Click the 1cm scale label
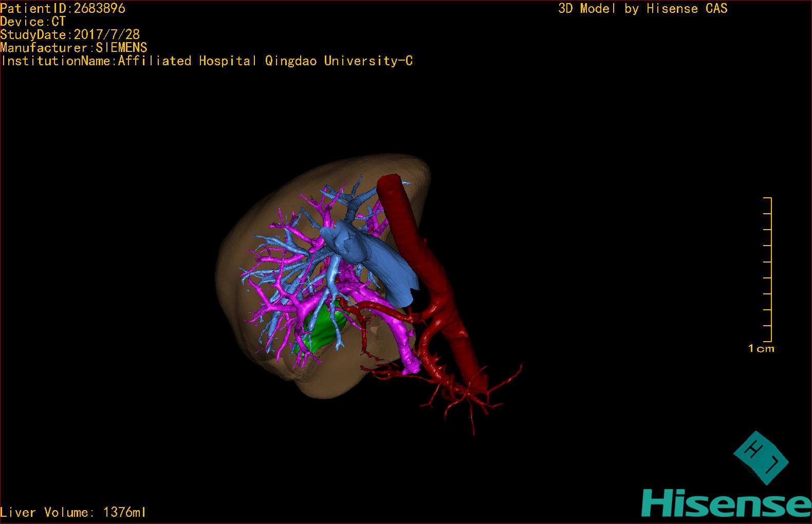 761,349
